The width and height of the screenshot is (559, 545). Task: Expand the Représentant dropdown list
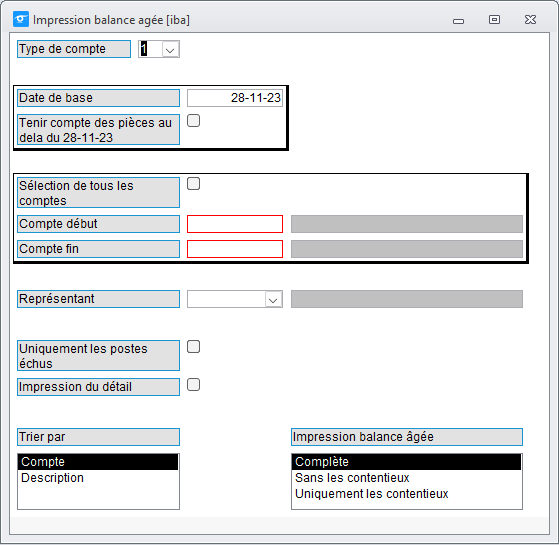pyautogui.click(x=273, y=299)
